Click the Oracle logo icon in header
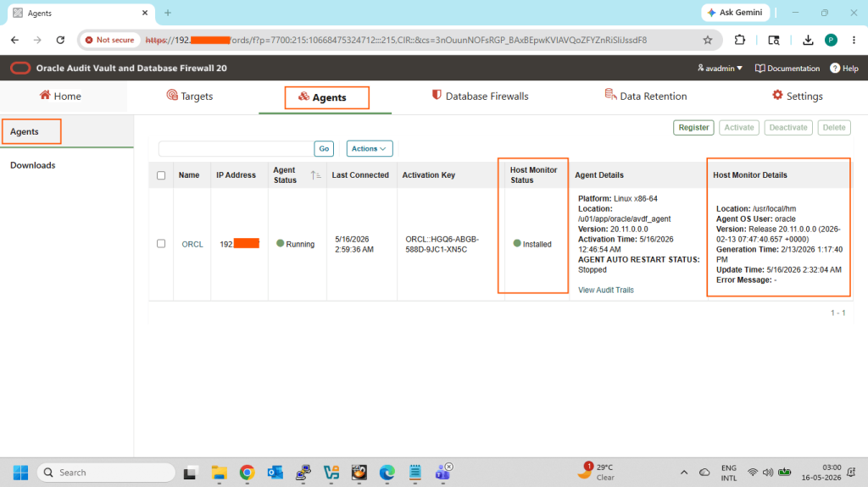The width and height of the screenshot is (868, 487). click(20, 68)
